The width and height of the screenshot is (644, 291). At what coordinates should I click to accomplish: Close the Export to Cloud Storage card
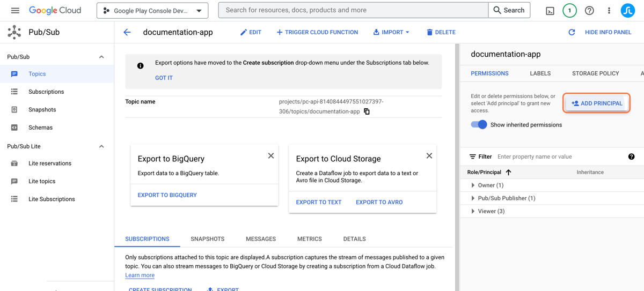(429, 155)
